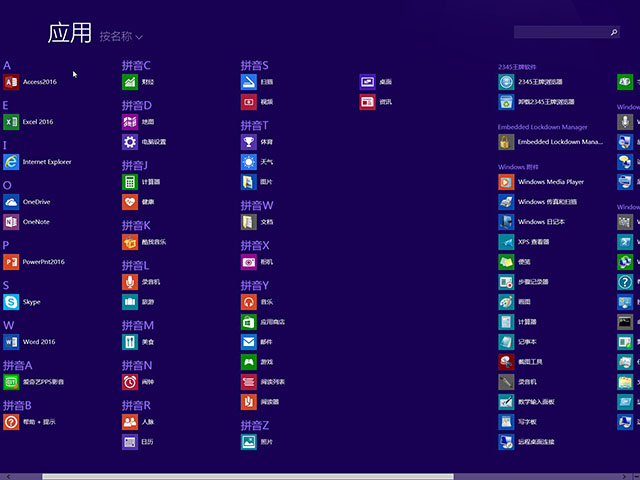Open the blue 扫描 scan app
Image resolution: width=640 pixels, height=480 pixels.
[x=257, y=82]
